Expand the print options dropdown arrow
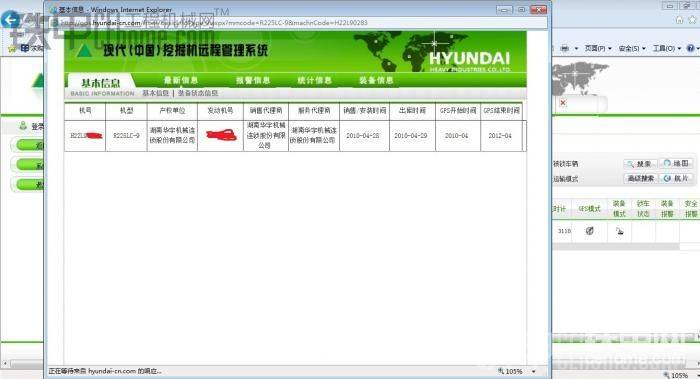Viewport: 700px width, 379px height. (576, 48)
